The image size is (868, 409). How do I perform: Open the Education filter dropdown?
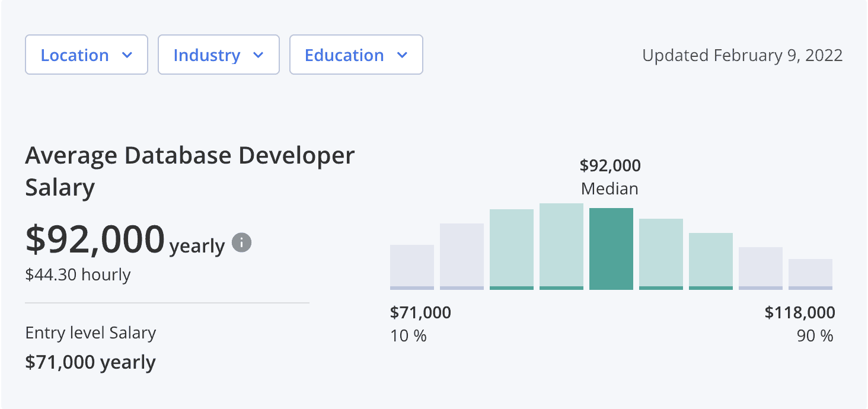(x=356, y=55)
